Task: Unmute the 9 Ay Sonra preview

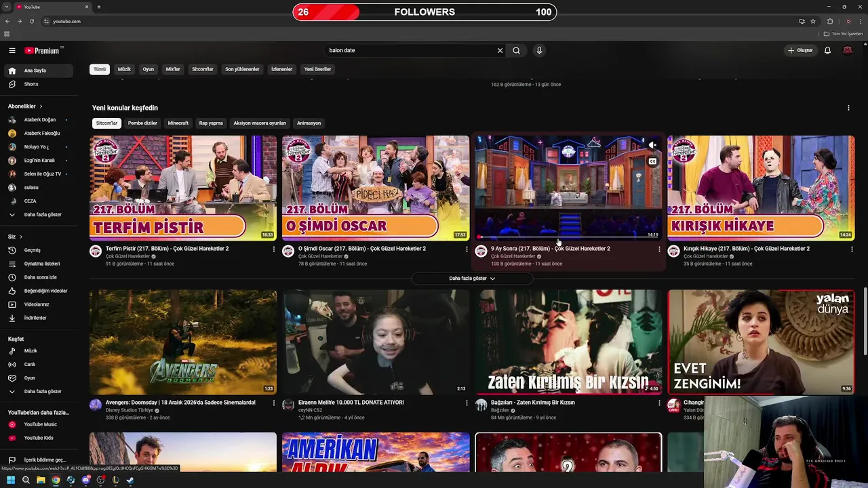Action: pyautogui.click(x=652, y=145)
